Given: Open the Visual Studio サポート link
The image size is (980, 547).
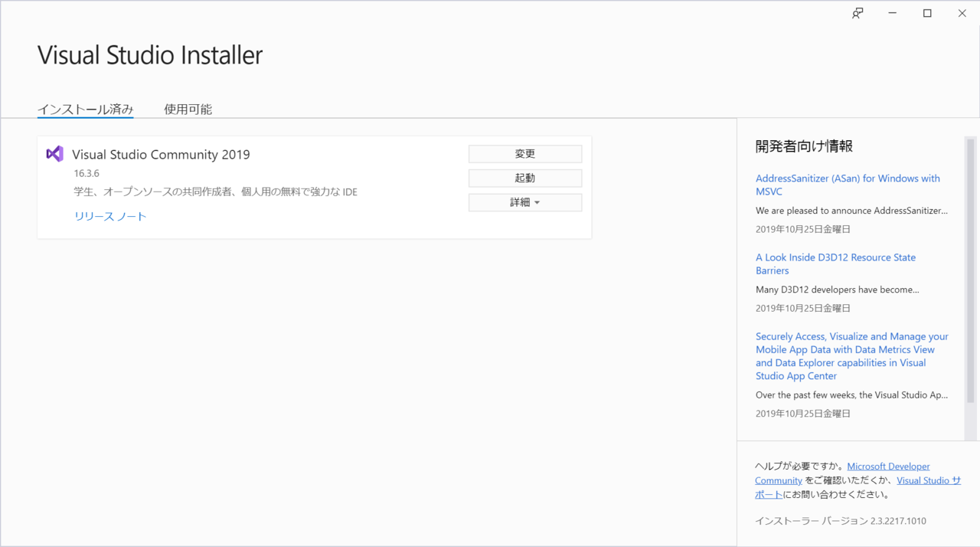Looking at the screenshot, I should 929,480.
